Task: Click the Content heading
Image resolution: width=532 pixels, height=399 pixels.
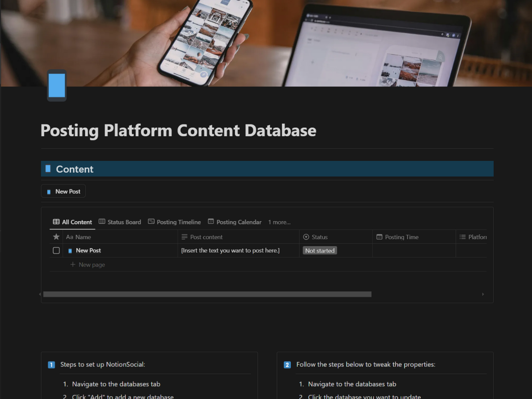Action: (74, 169)
